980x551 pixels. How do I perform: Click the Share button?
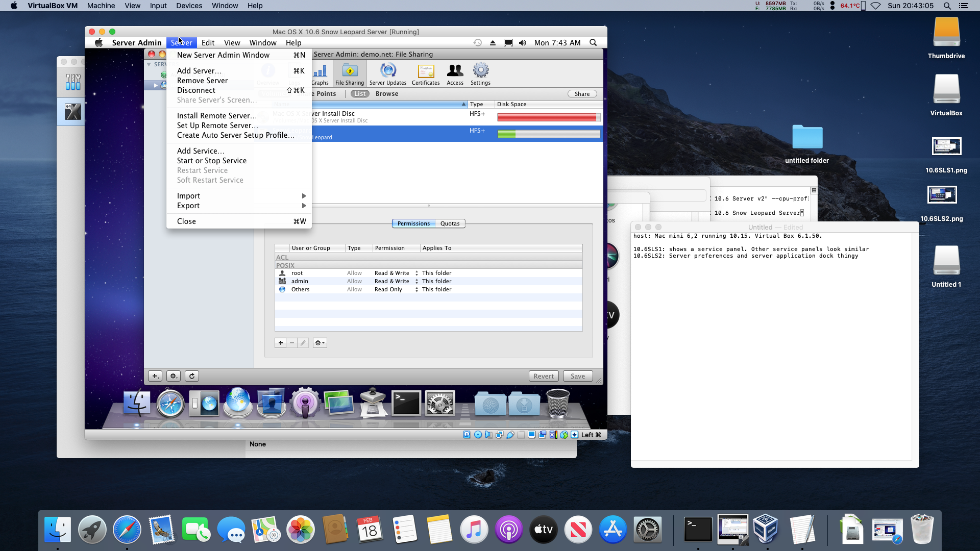tap(582, 94)
